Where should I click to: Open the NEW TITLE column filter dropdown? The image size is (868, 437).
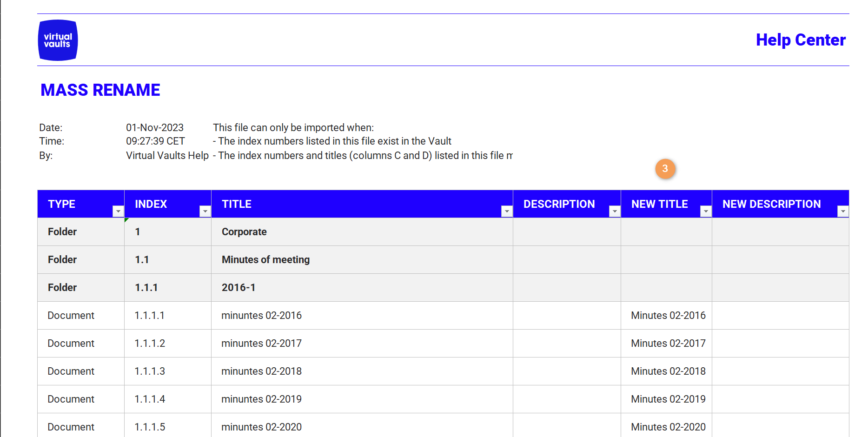click(706, 212)
